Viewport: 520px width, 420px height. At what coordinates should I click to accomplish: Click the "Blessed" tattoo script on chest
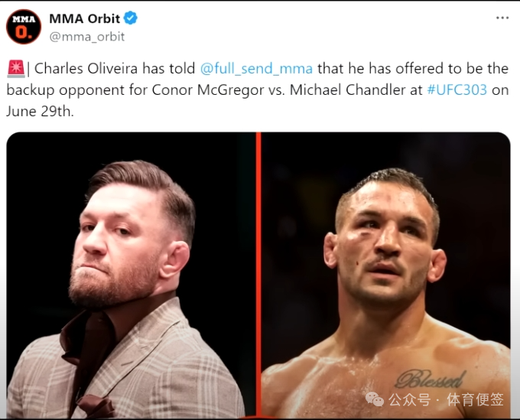(430, 378)
